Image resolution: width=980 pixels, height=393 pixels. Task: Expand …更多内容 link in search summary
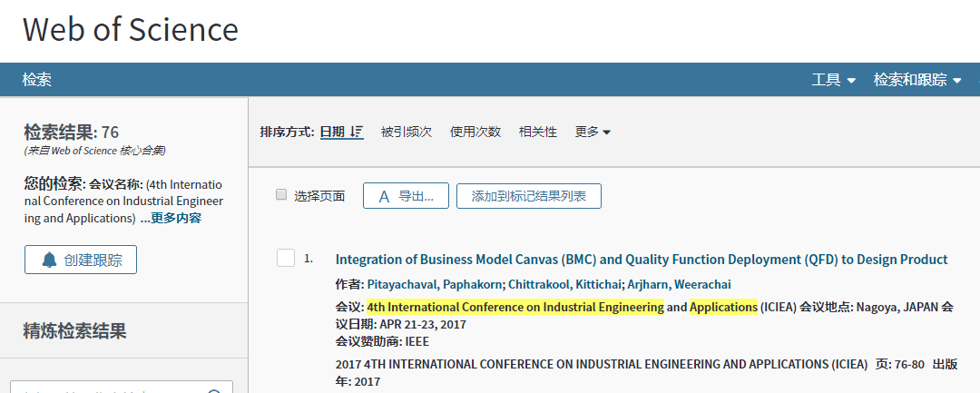[171, 218]
